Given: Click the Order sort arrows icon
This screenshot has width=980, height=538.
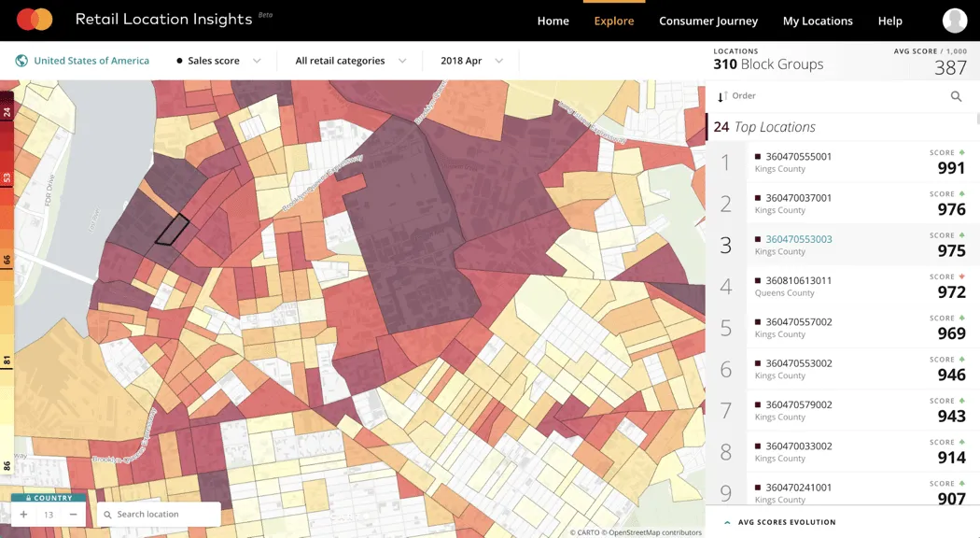Looking at the screenshot, I should 722,96.
